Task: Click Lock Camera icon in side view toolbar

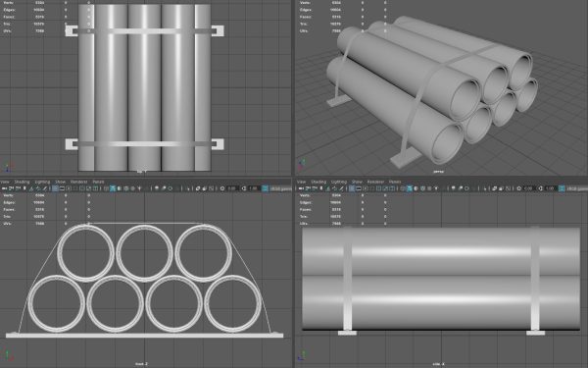Action: tap(308, 188)
